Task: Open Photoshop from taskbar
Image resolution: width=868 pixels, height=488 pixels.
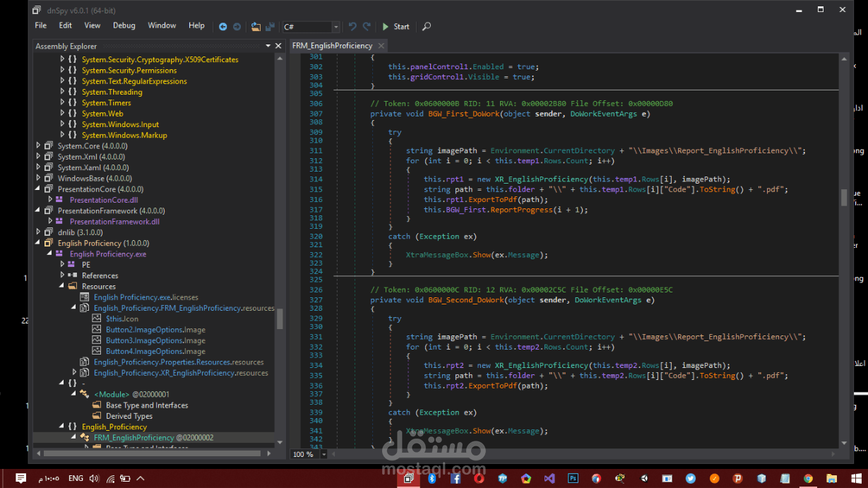Action: 573,478
